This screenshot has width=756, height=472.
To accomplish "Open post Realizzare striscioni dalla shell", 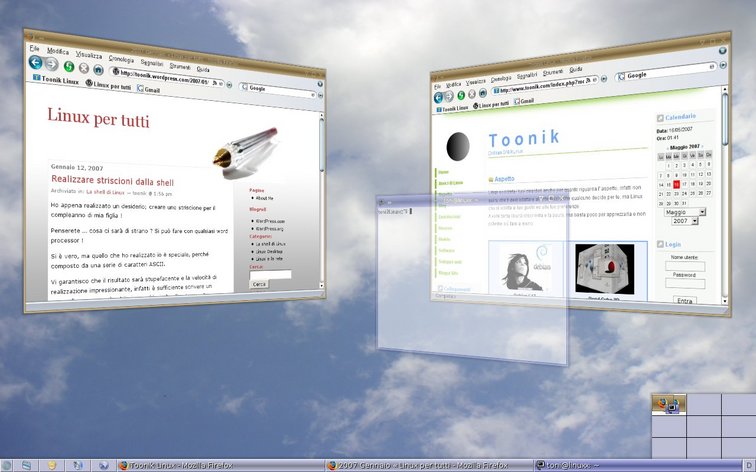I will tap(112, 180).
